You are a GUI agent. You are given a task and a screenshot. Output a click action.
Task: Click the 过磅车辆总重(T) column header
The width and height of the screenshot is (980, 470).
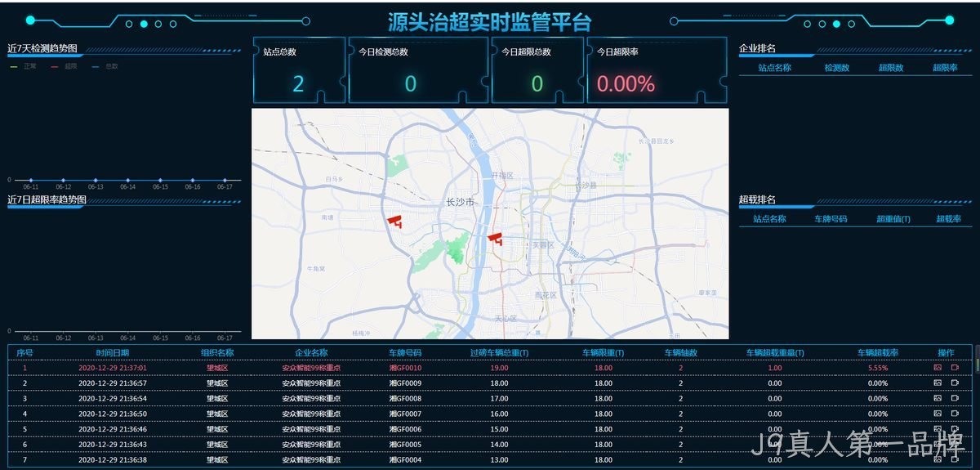pyautogui.click(x=500, y=353)
